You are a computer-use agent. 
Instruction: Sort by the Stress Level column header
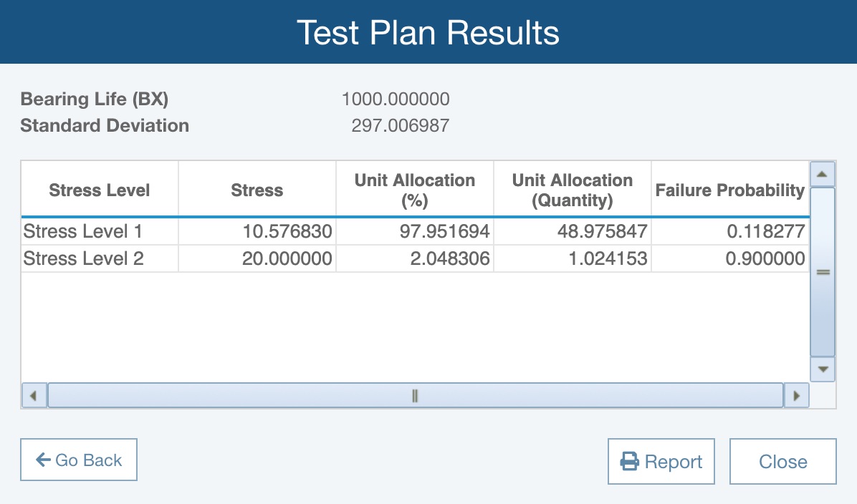(x=100, y=190)
